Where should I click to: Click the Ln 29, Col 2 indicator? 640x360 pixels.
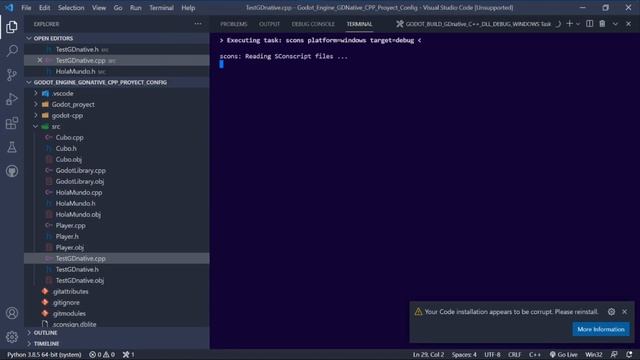click(x=428, y=355)
